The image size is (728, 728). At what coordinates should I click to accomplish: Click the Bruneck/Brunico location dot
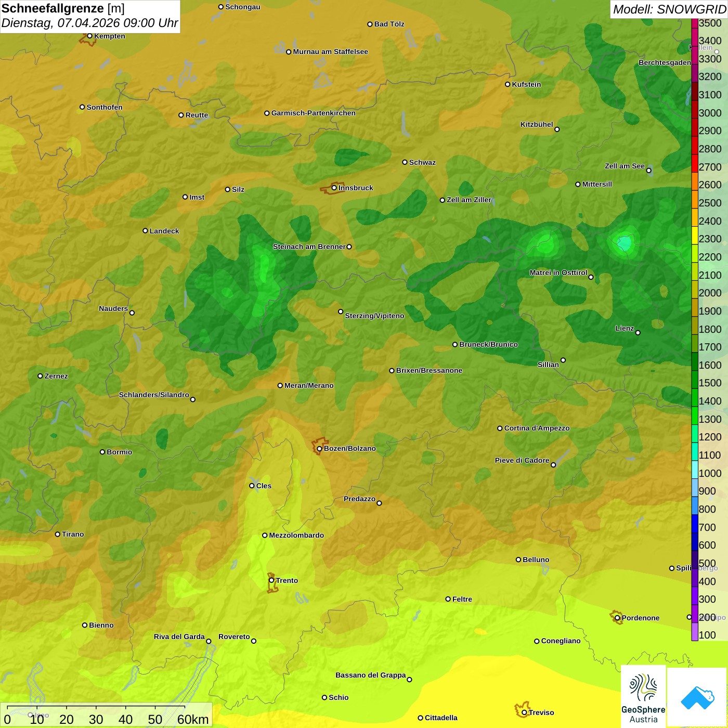(455, 344)
